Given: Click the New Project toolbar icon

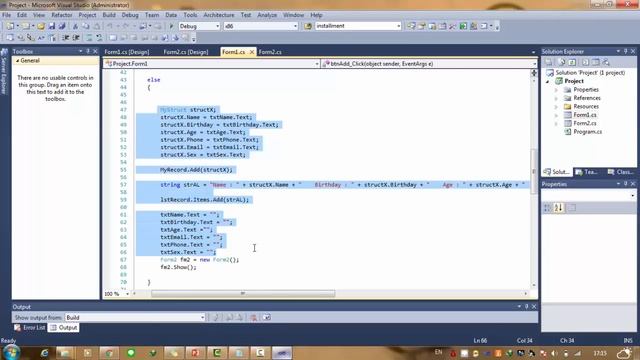Looking at the screenshot, I should tap(10, 26).
